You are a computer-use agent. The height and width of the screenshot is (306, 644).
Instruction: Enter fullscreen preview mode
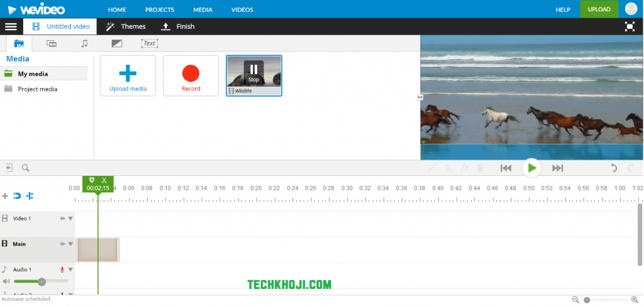pyautogui.click(x=629, y=26)
